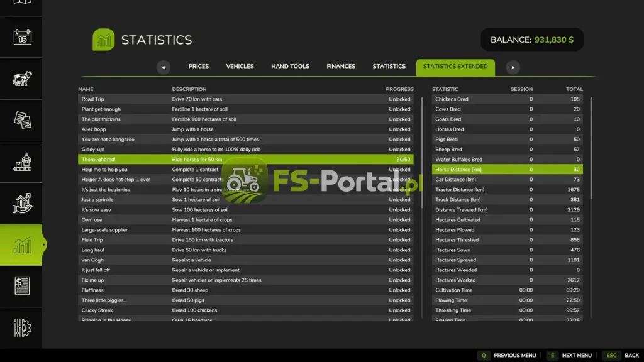Click the Balance amount 931,830 $
Screen dimensions: 644x362
[x=553, y=40]
